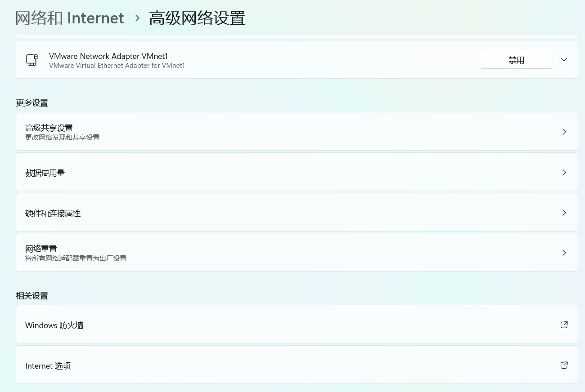Disable the VMware Network Adapter VMnet1
Screen dimensions: 585x392
516,59
